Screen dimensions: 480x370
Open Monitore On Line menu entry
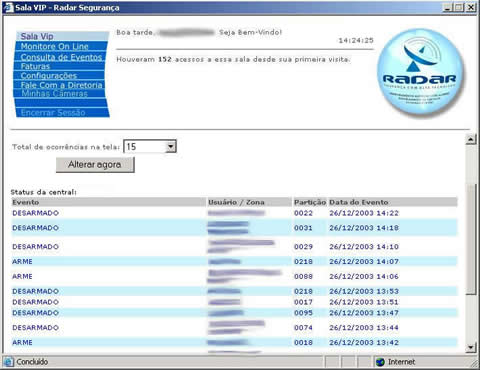54,46
